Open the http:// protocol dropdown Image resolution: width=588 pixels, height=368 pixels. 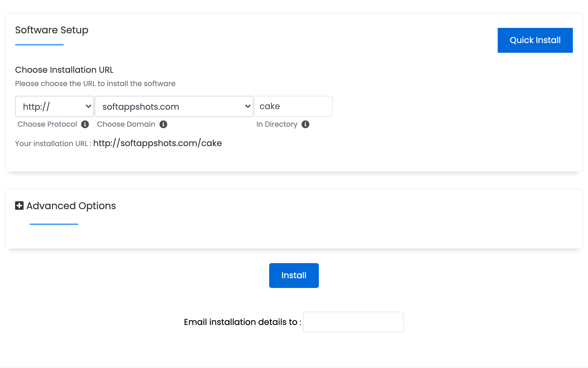(x=55, y=106)
